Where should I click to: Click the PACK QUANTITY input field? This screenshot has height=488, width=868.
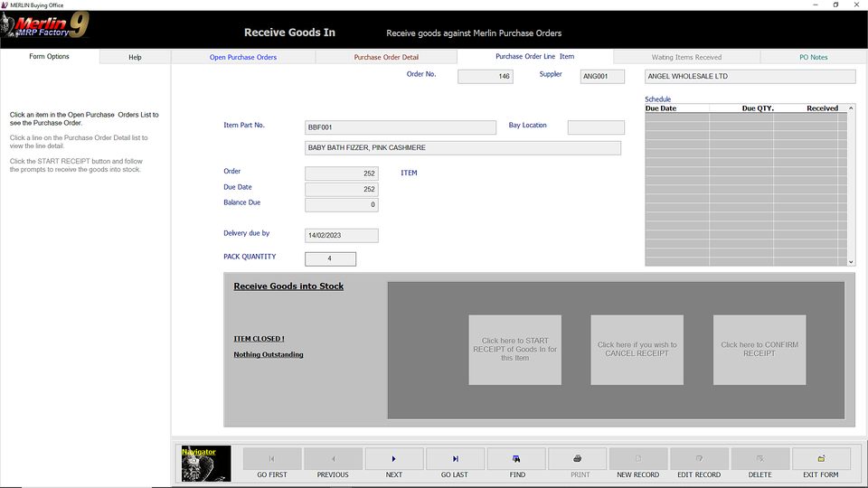point(331,259)
